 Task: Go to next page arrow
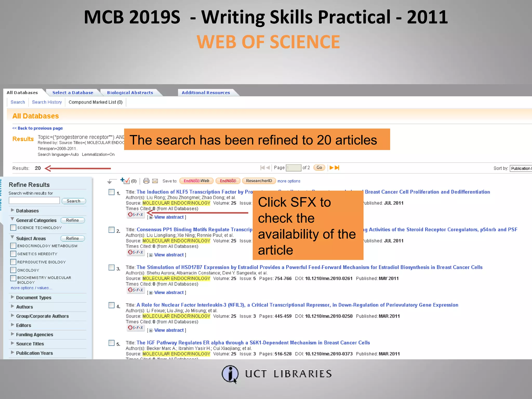(x=331, y=168)
